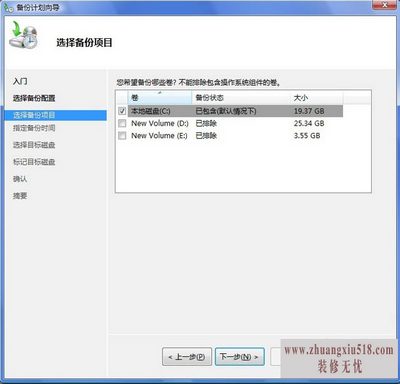400x384 pixels.
Task: Select the 本地磁盘(C:) volume name
Action: tap(151, 111)
